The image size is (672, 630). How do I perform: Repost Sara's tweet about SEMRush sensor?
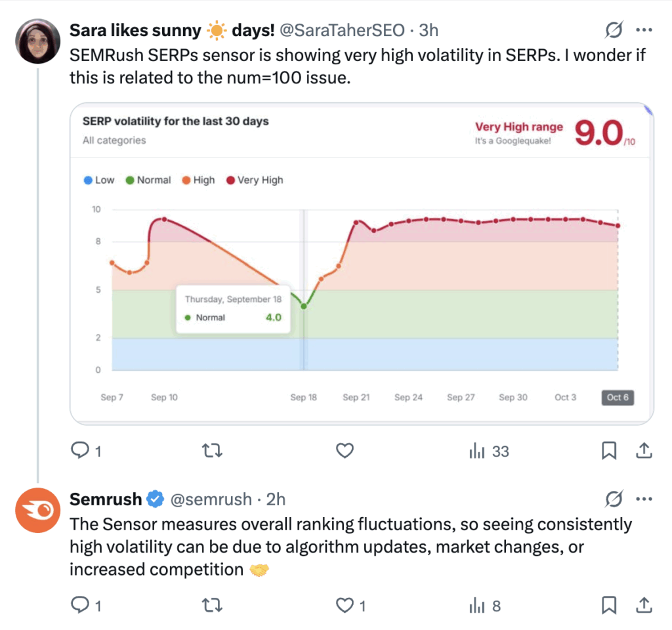[x=211, y=451]
